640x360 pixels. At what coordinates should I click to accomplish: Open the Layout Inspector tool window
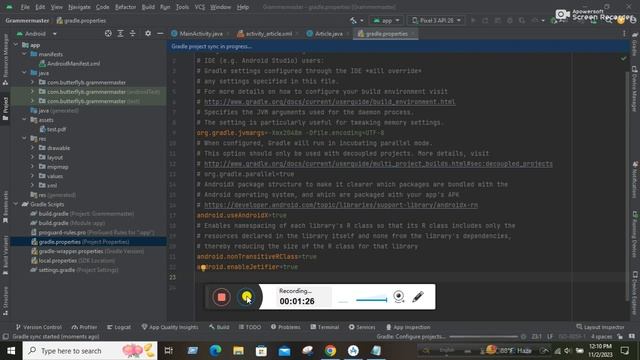pyautogui.click(x=600, y=327)
